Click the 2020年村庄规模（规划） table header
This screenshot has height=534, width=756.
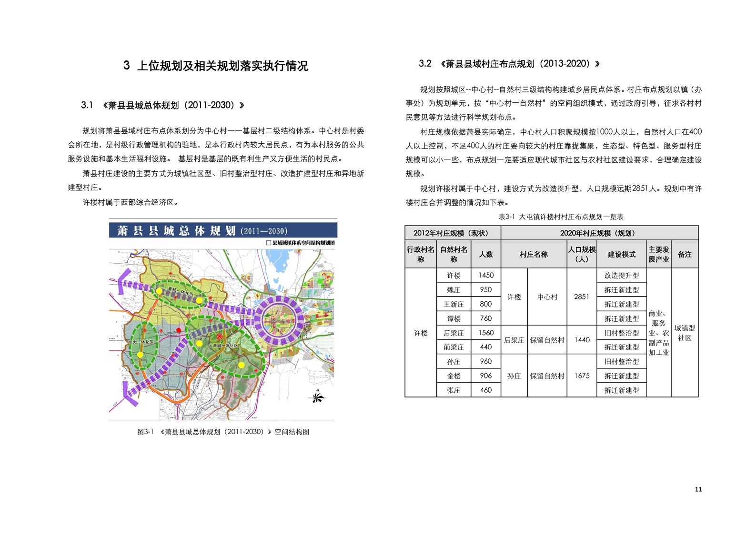599,233
